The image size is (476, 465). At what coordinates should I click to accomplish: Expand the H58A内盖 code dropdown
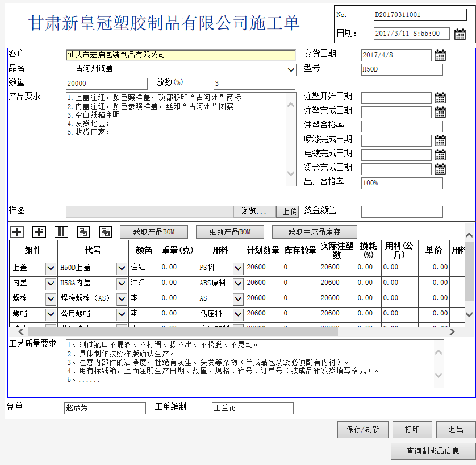click(x=122, y=283)
